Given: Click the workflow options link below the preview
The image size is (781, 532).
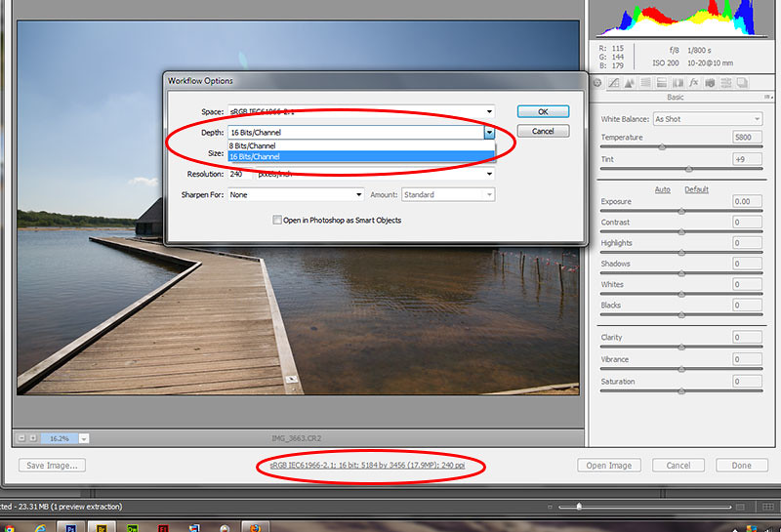Looking at the screenshot, I should (x=375, y=466).
